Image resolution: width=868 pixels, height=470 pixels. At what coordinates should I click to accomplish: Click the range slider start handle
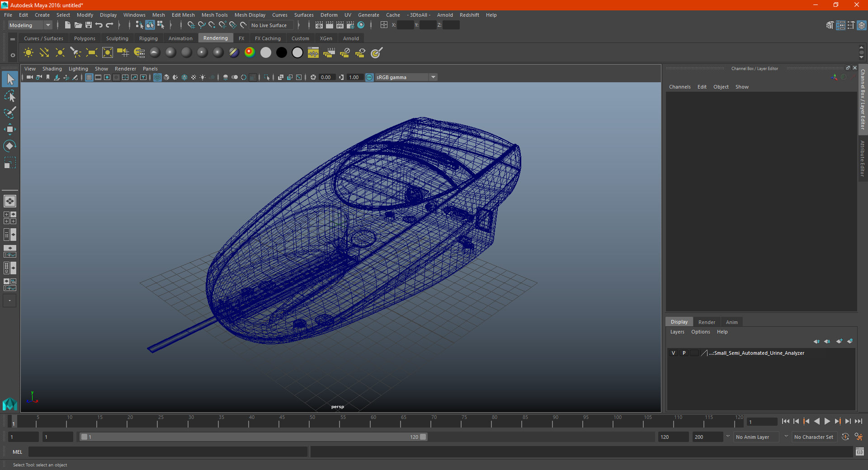pos(84,437)
